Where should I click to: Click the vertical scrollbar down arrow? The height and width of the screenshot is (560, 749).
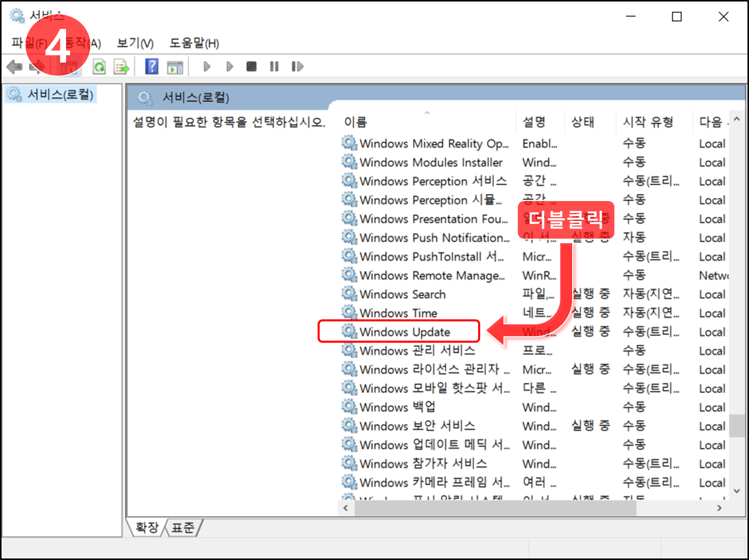pyautogui.click(x=737, y=491)
